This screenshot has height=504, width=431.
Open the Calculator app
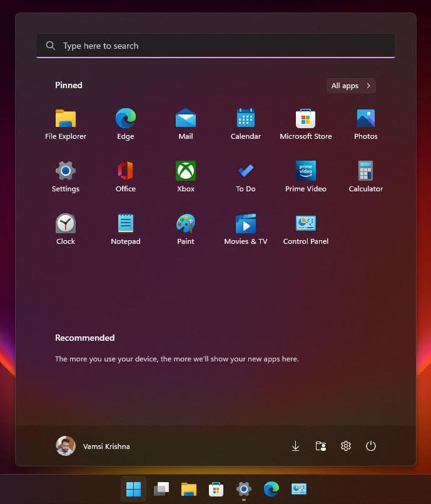366,177
